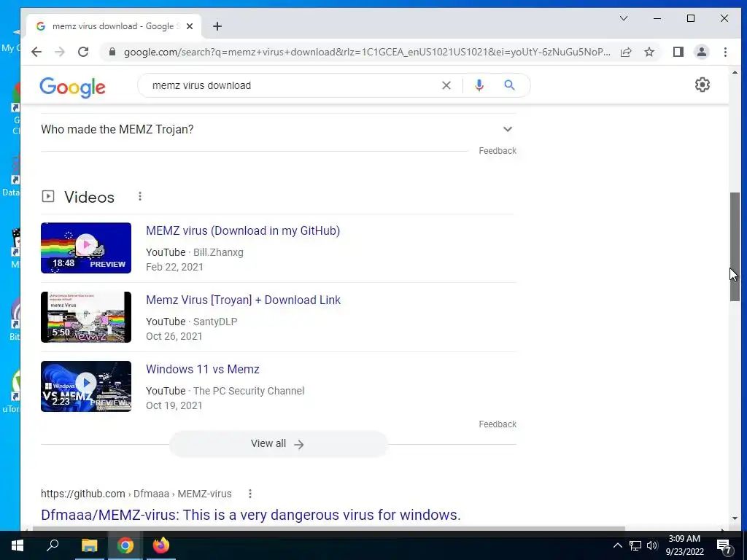The image size is (747, 560).
Task: Click the 2:23 Windows vs MEMZ thumbnail
Action: 86,386
